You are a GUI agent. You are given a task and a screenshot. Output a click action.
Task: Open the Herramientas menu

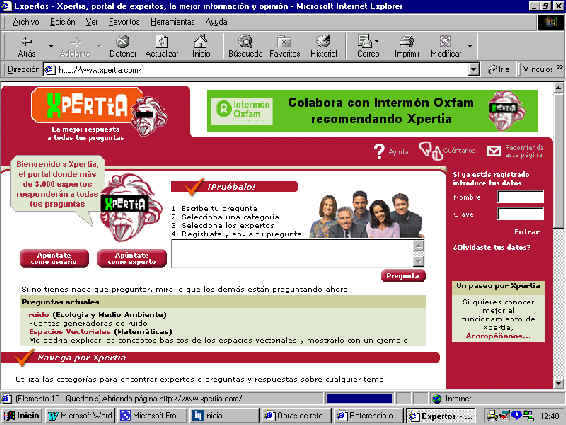(x=172, y=22)
